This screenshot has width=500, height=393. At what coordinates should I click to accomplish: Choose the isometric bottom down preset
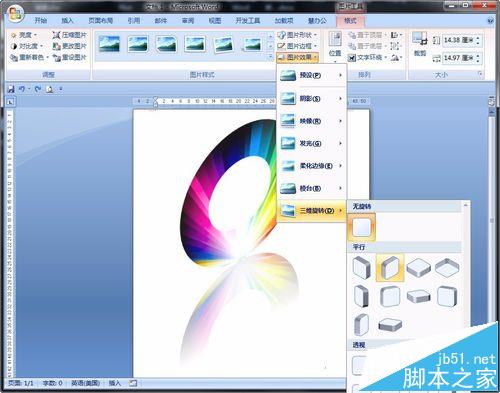(x=447, y=268)
